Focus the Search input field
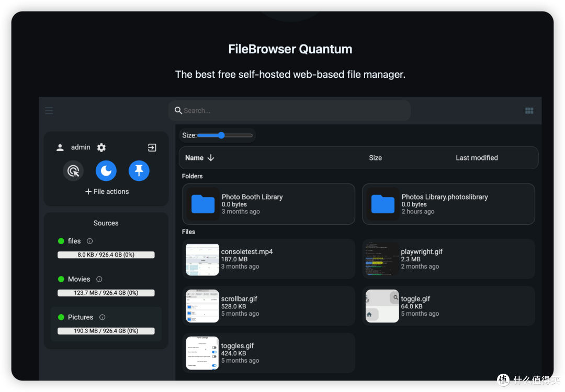The image size is (565, 392). [289, 110]
